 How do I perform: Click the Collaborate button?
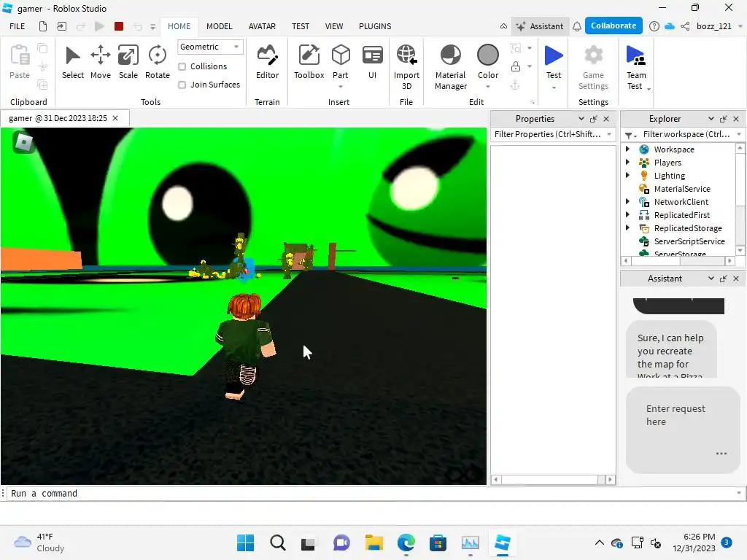coord(613,26)
